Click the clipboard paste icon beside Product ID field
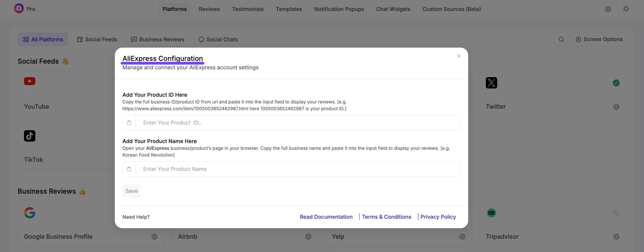 tap(129, 122)
